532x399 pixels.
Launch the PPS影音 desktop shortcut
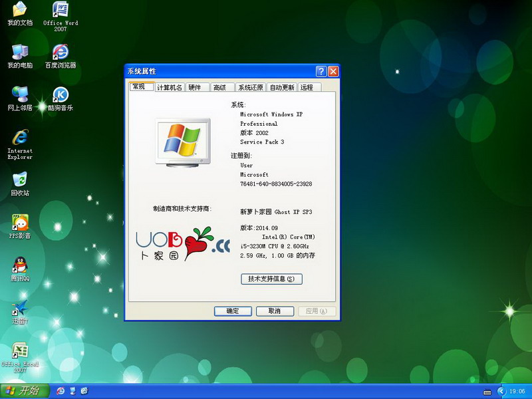pos(20,227)
